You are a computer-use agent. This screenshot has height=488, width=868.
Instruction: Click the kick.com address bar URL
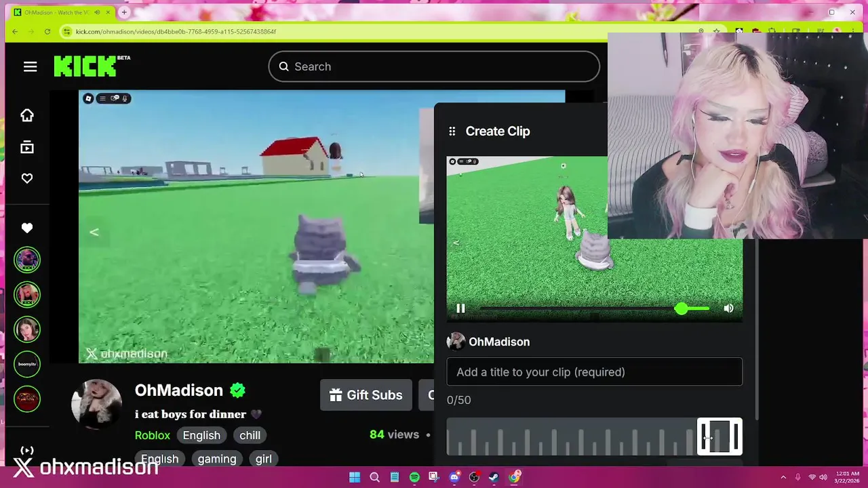tap(176, 31)
